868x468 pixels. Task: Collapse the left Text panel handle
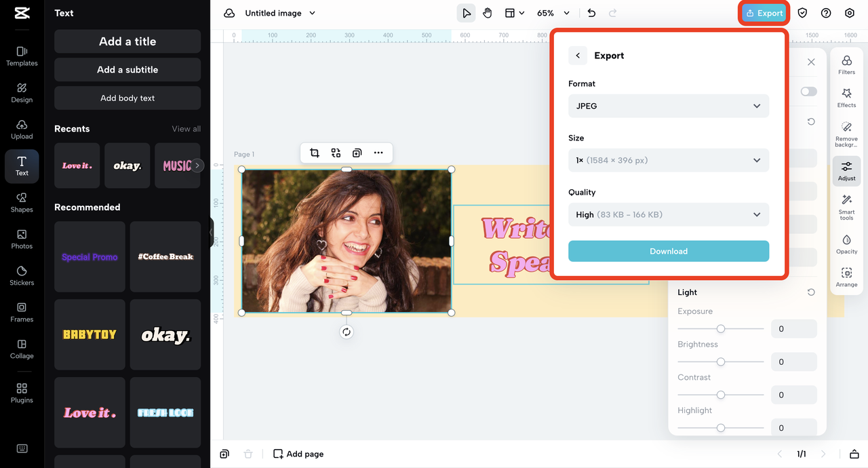211,233
